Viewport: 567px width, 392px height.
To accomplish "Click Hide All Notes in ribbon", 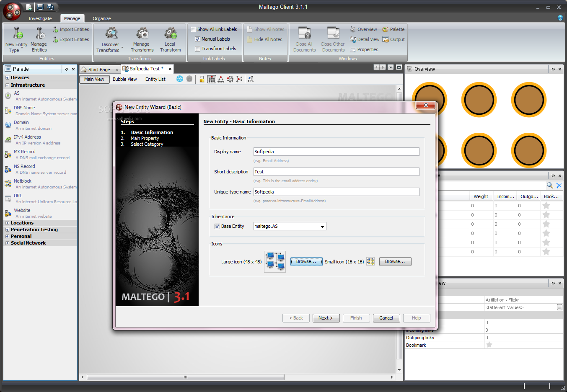I will click(x=264, y=39).
